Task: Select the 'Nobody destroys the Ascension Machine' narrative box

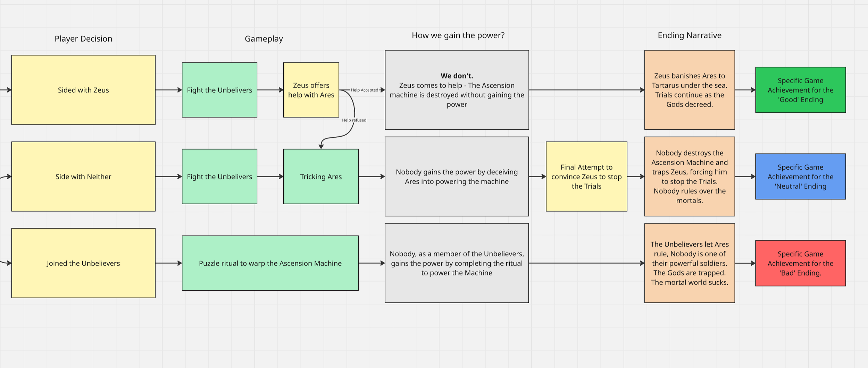Action: 689,176
